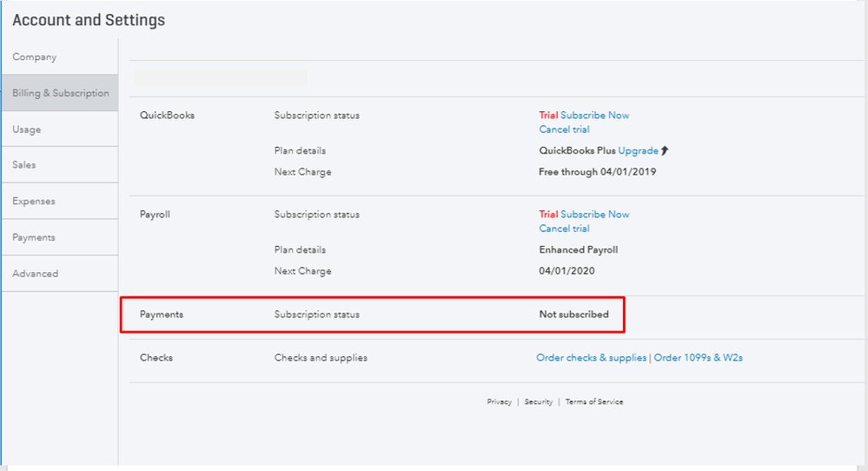This screenshot has width=868, height=471.
Task: Click Subscribe Now for Payroll subscription
Action: click(595, 215)
